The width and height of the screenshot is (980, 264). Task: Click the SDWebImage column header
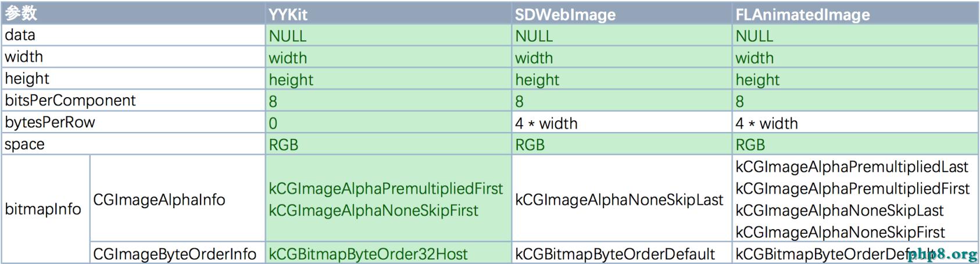[565, 14]
